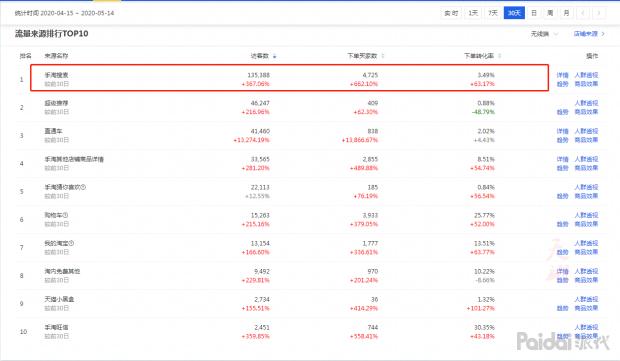Open 人群透视 for 超级推荐

coord(586,103)
